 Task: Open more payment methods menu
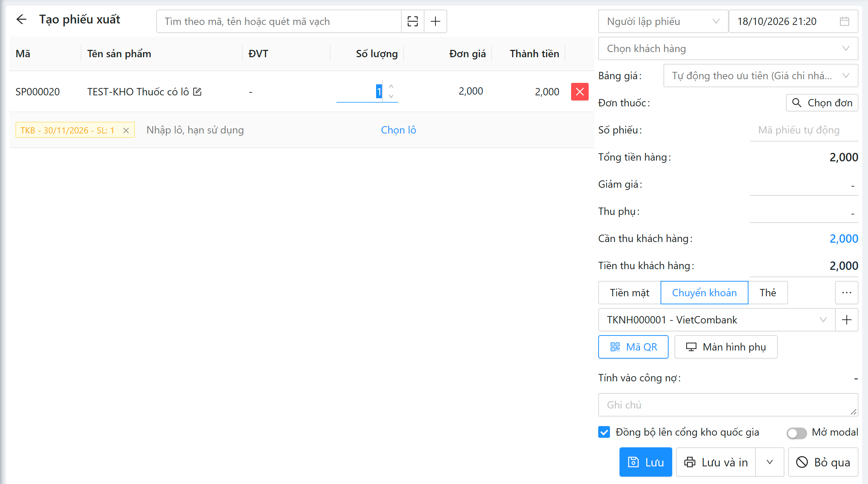pyautogui.click(x=847, y=293)
